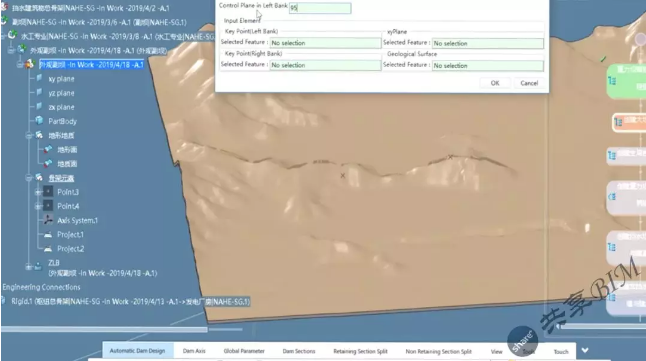Open the Global Parameter tab

click(x=244, y=351)
